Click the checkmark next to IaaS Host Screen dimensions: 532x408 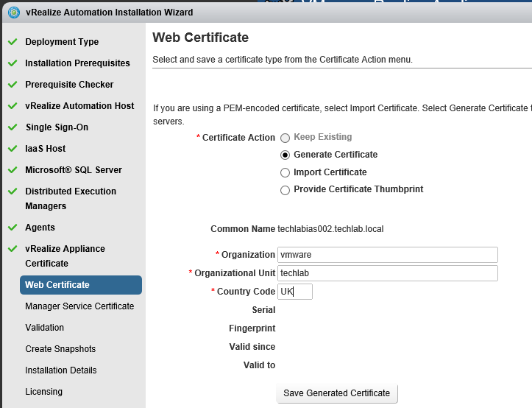13,149
